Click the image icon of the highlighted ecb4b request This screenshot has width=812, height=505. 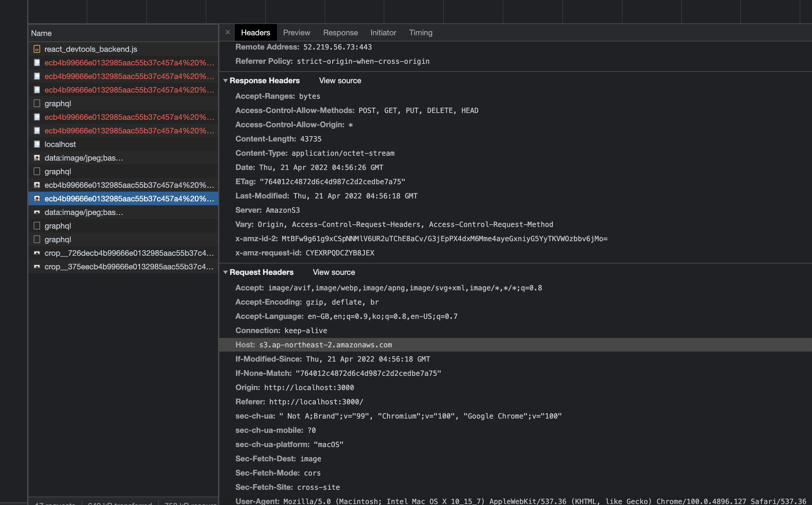tap(37, 199)
